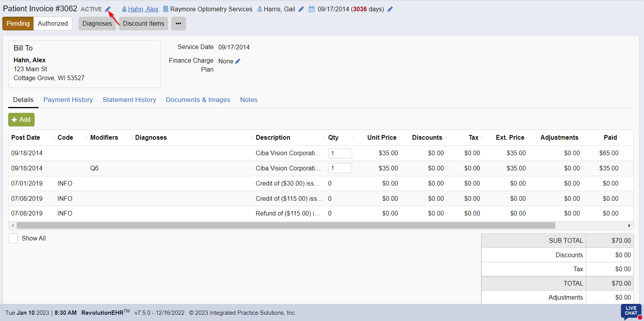Enable the Show All checkbox
Viewport: 644px width, 321px height.
13,239
